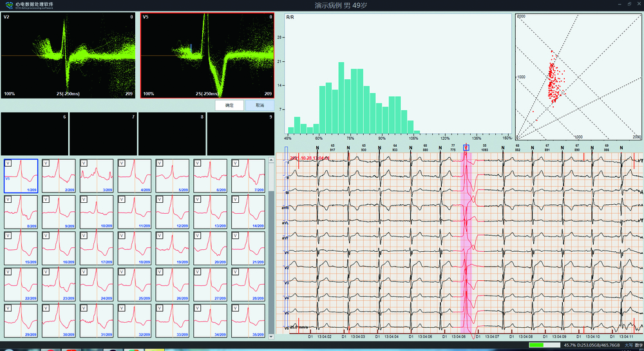The height and width of the screenshot is (351, 644).
Task: Click scroll-down arrow of beat thumbnail list
Action: click(x=270, y=337)
